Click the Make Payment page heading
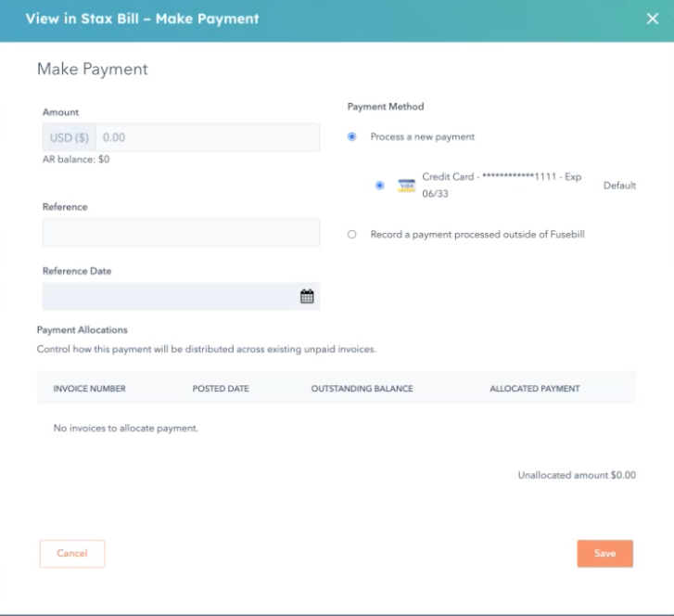 93,70
